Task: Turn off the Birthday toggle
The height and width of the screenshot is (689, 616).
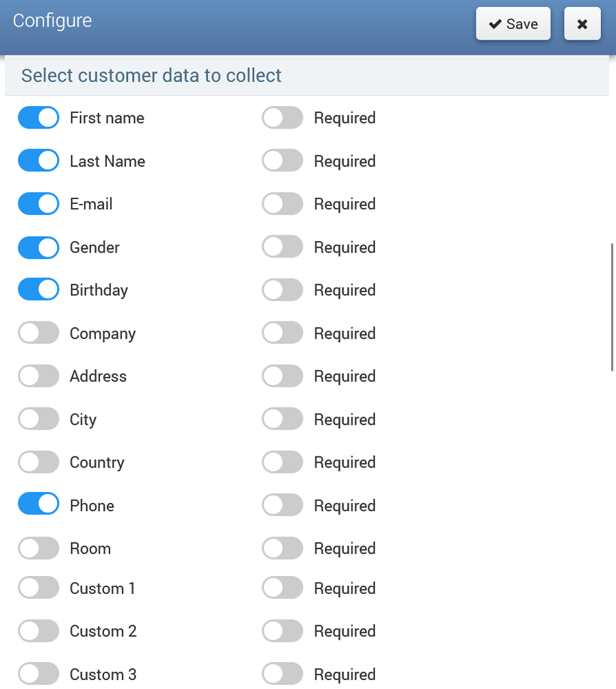Action: coord(39,290)
